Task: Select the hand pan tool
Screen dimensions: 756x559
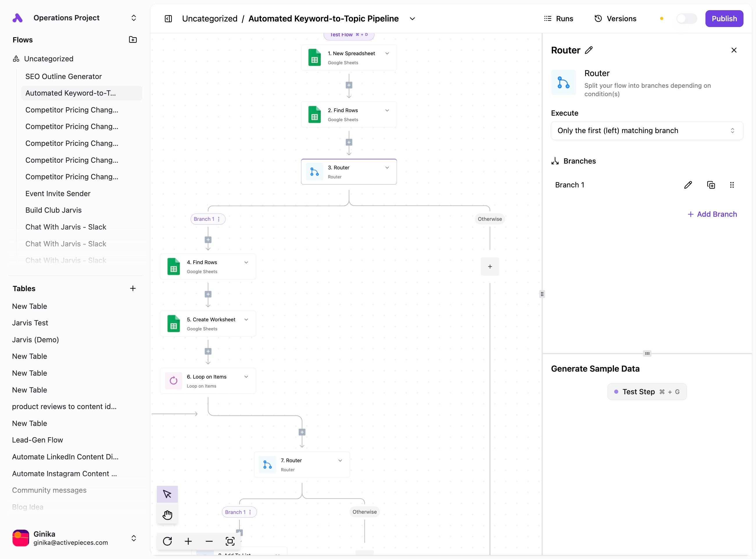Action: pyautogui.click(x=167, y=515)
